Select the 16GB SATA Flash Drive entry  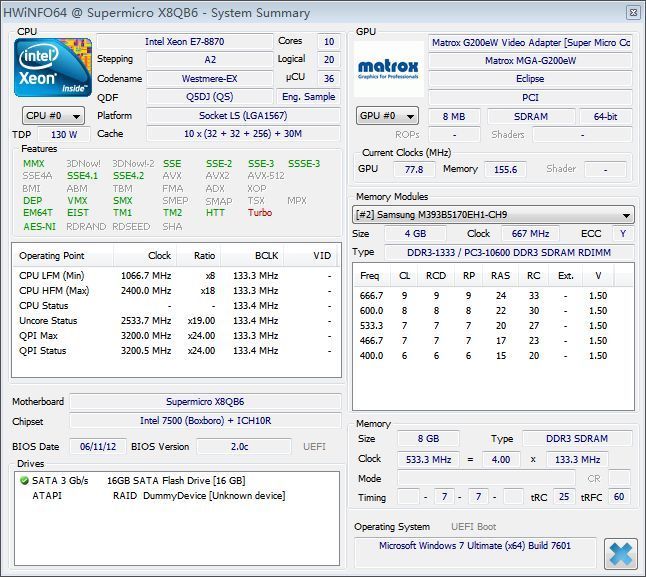coord(176,481)
